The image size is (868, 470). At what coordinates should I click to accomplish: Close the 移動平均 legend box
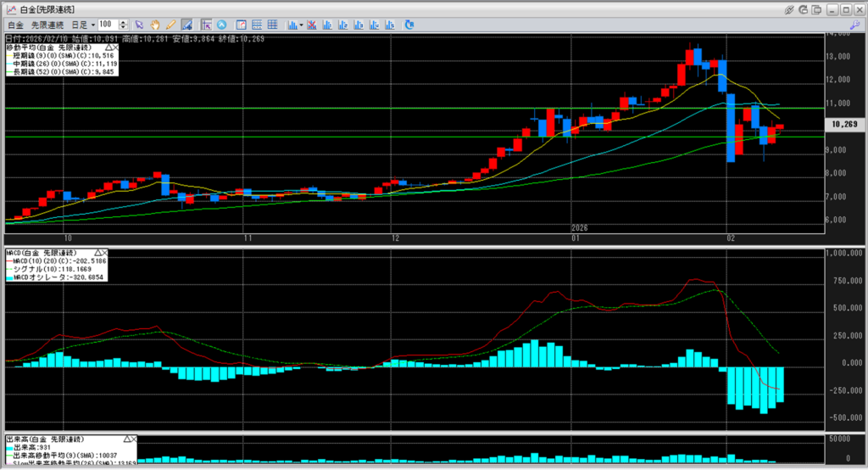tap(115, 48)
